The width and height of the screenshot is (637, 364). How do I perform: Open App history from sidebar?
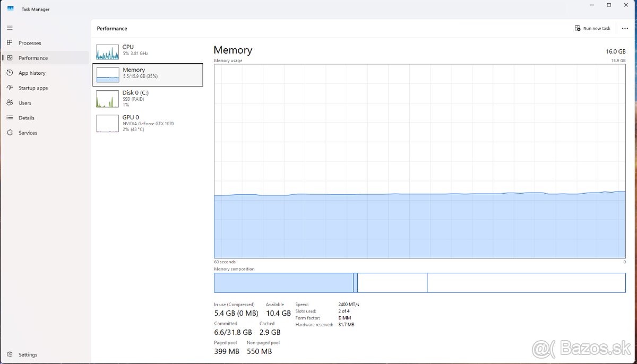(x=32, y=73)
